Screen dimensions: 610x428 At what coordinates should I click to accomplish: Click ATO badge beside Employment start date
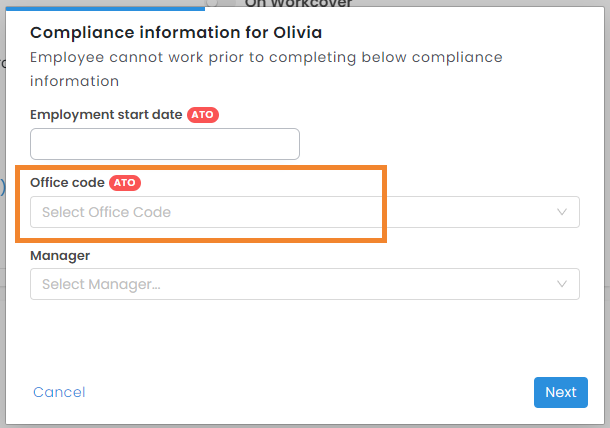[203, 115]
